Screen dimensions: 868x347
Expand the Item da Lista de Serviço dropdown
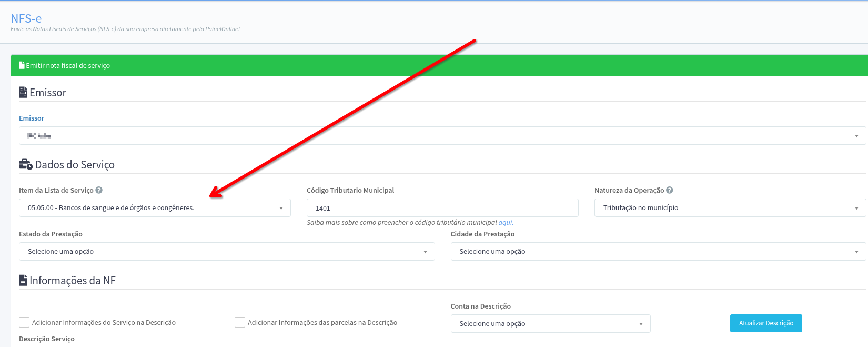coord(155,208)
